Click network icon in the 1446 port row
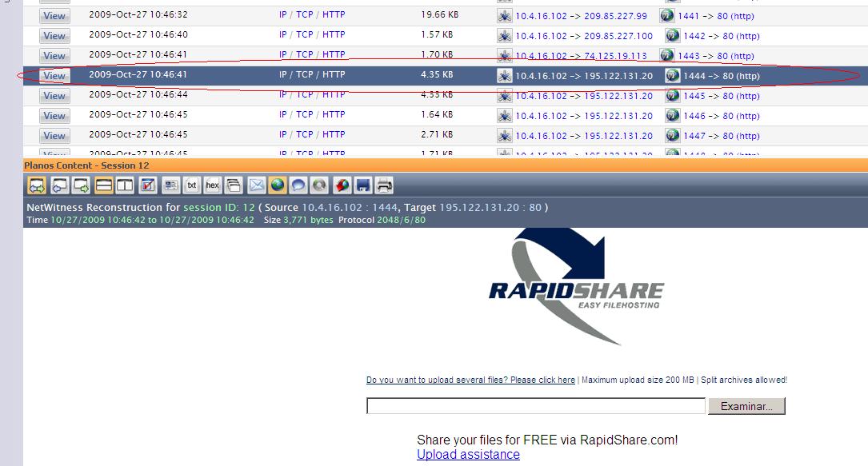Viewport: 868px width, 466px height. point(504,116)
